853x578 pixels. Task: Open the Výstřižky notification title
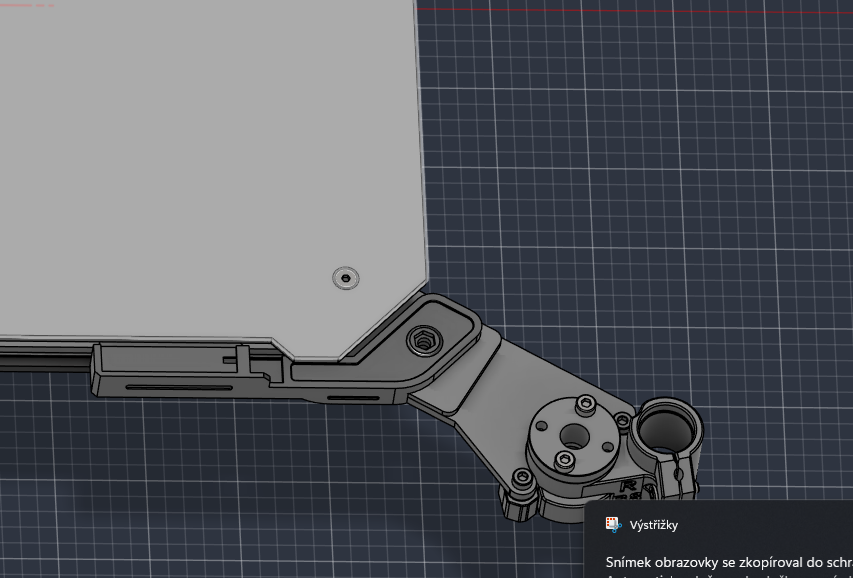coord(653,525)
